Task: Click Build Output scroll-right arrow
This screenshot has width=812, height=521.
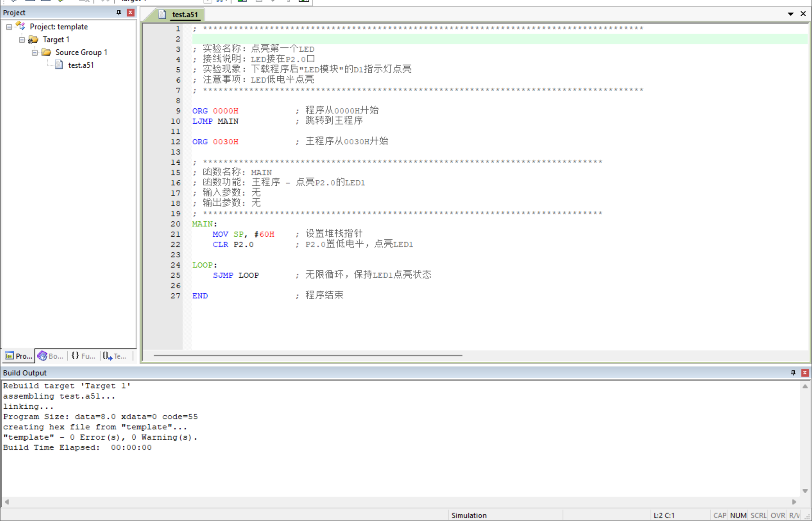Action: click(x=794, y=502)
